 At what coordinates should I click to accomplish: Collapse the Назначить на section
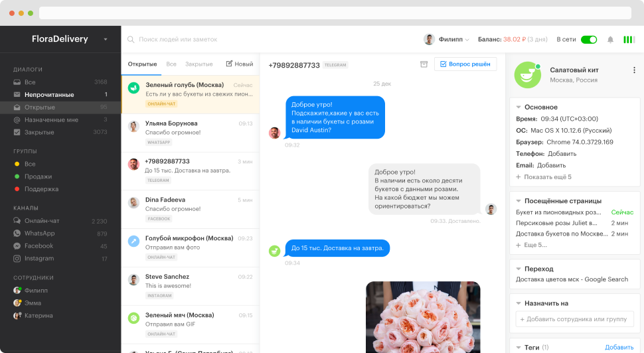pos(519,303)
